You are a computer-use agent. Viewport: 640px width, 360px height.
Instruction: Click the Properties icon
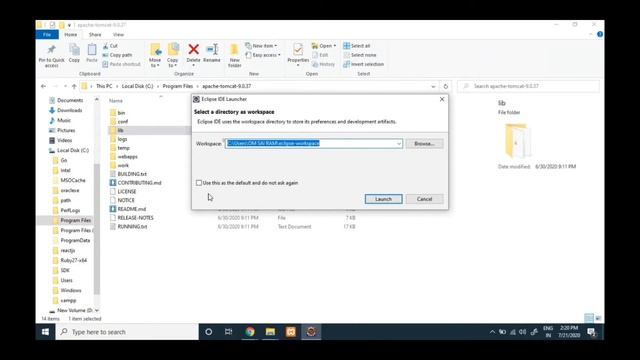(x=298, y=49)
